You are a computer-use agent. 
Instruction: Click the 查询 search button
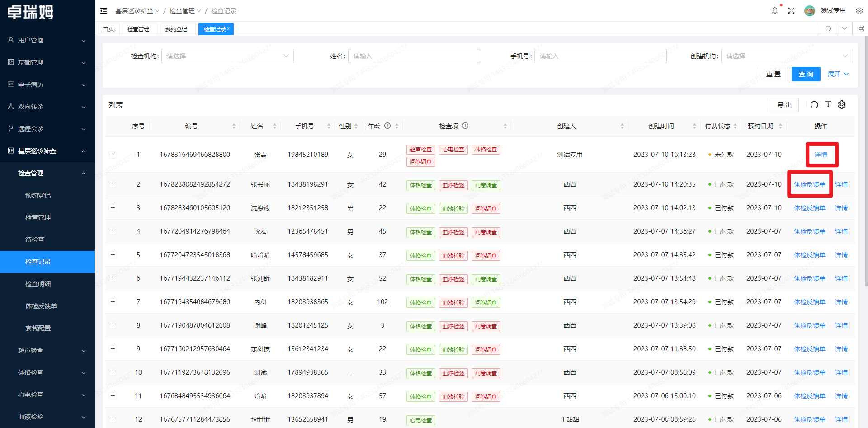click(806, 74)
